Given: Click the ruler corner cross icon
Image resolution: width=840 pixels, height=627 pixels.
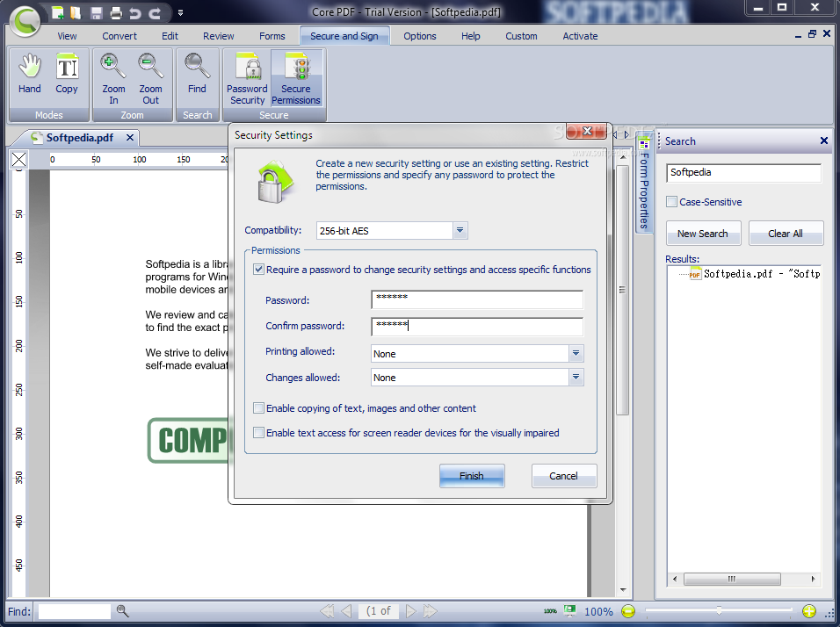Looking at the screenshot, I should 19,159.
